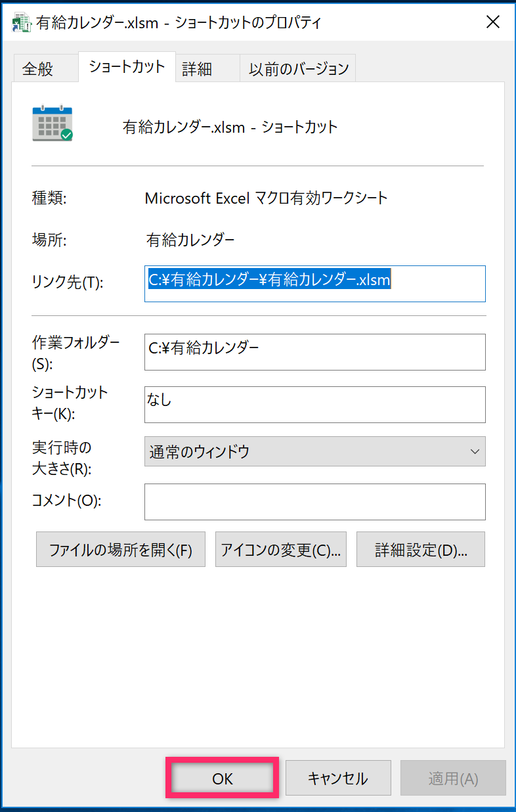Select the ショートカット tab
Image resolution: width=516 pixels, height=812 pixels.
click(127, 67)
